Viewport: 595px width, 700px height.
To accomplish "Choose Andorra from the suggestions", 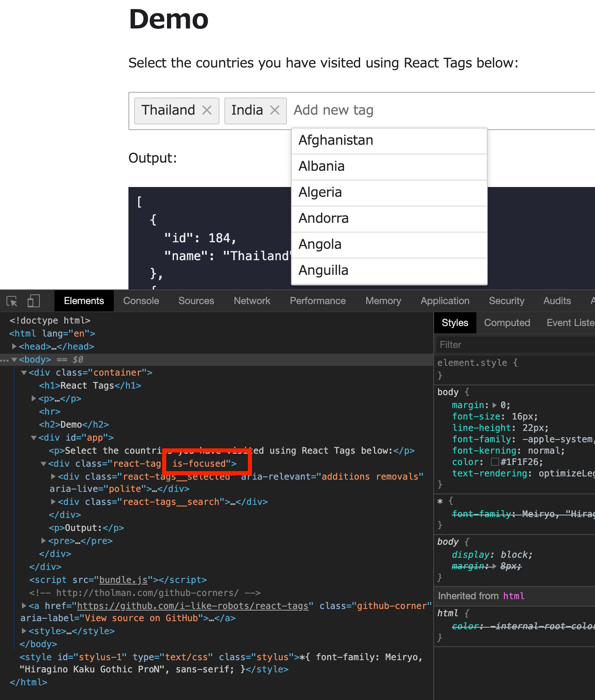I will pos(389,219).
